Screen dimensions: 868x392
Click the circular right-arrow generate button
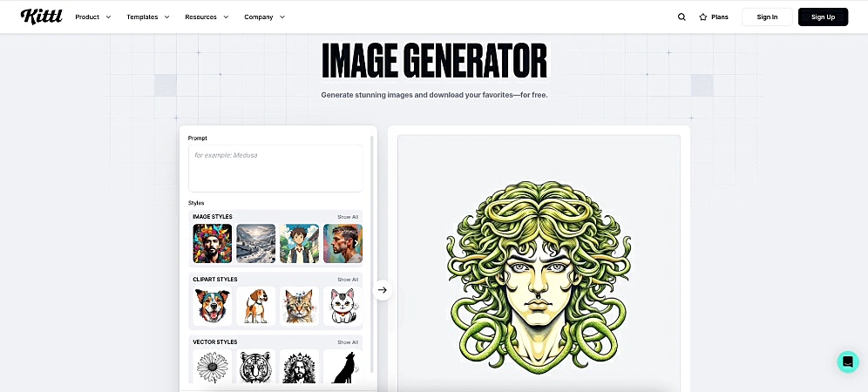coord(383,290)
